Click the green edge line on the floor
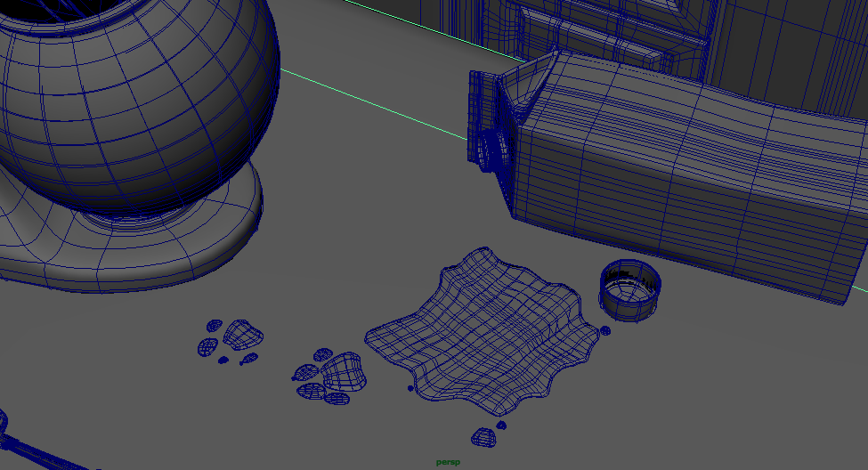The width and height of the screenshot is (868, 470). [374, 103]
